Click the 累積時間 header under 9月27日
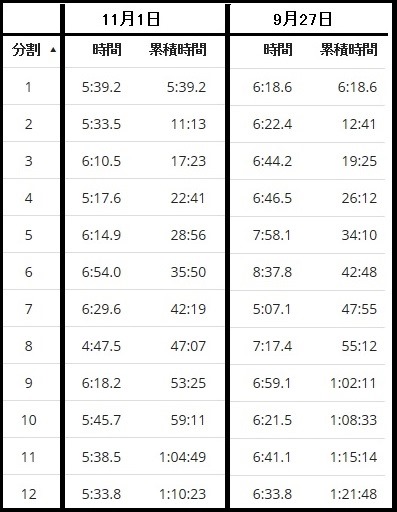This screenshot has height=512, width=397. tap(349, 50)
